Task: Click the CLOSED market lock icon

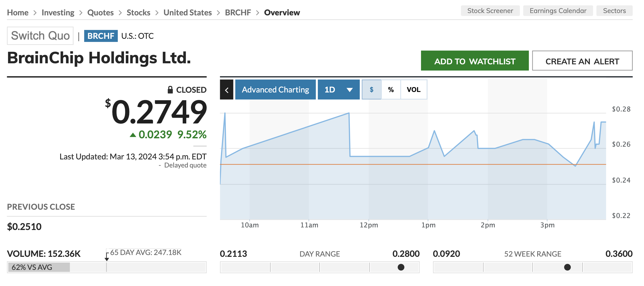Action: coord(170,90)
